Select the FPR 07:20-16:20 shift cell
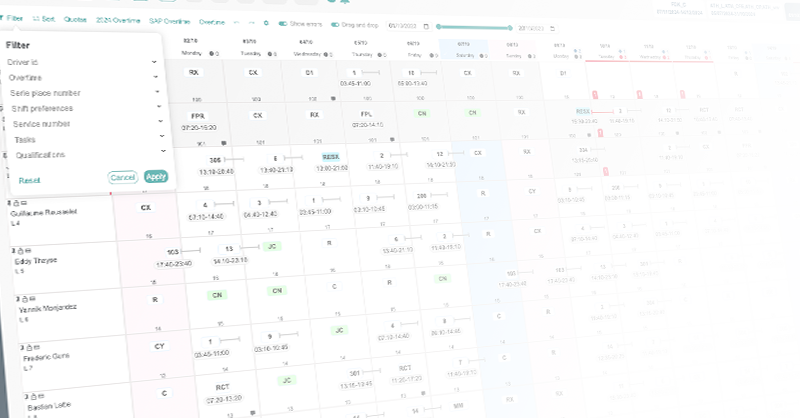Image resolution: width=800 pixels, height=418 pixels. [x=199, y=121]
